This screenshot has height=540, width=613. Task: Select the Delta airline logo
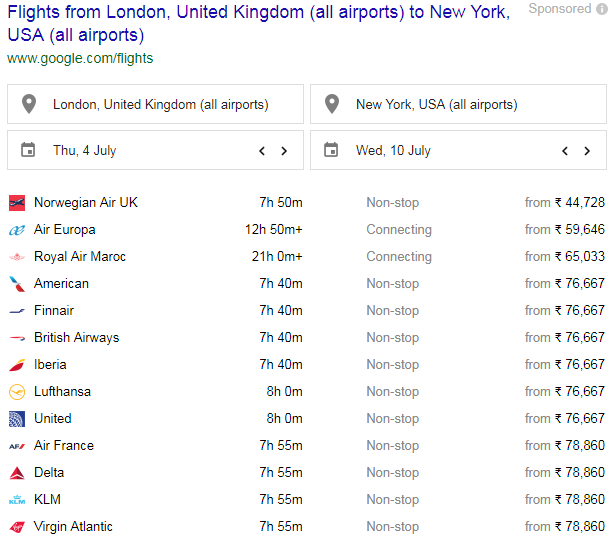tap(17, 473)
